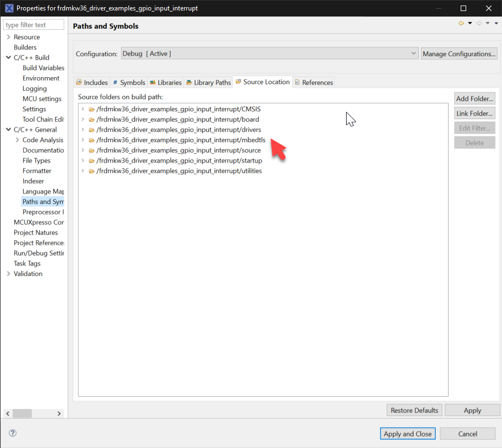Image resolution: width=502 pixels, height=448 pixels.
Task: Switch to the Includes tab
Action: (92, 82)
